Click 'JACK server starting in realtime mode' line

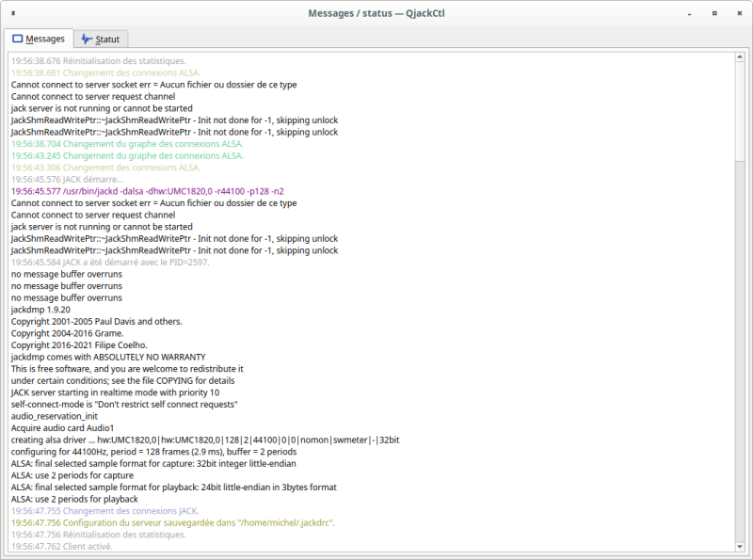click(115, 392)
